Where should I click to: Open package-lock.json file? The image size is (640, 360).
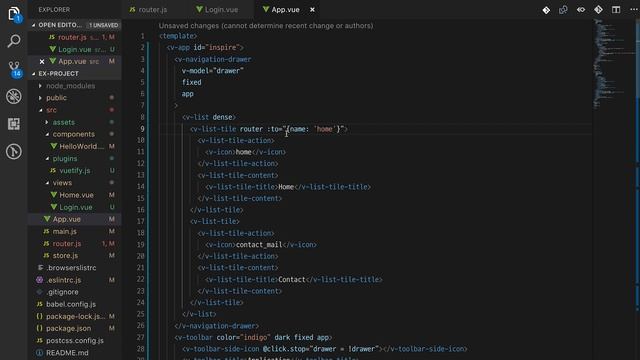(76, 316)
